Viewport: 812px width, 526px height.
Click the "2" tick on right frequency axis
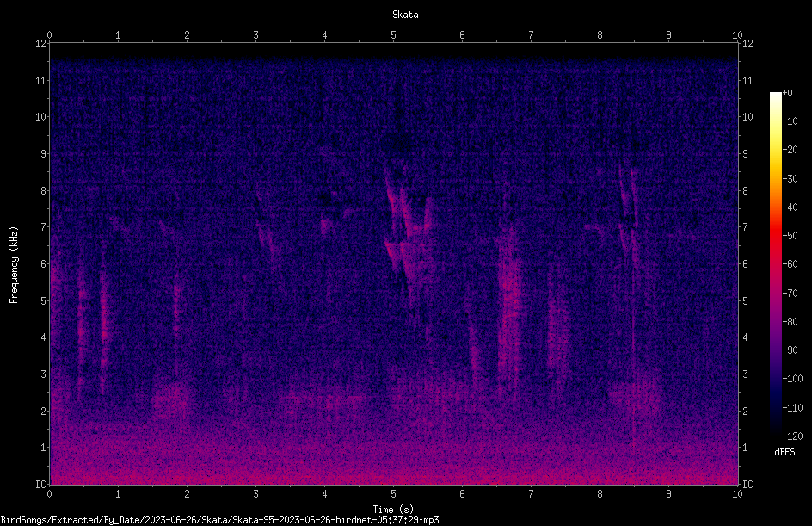coord(746,411)
